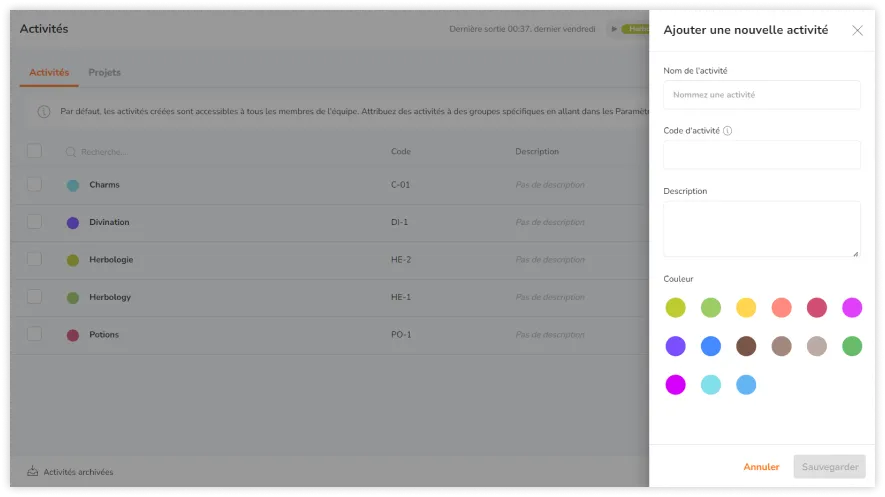
Task: Check the box for the Herbology row
Action: [35, 297]
